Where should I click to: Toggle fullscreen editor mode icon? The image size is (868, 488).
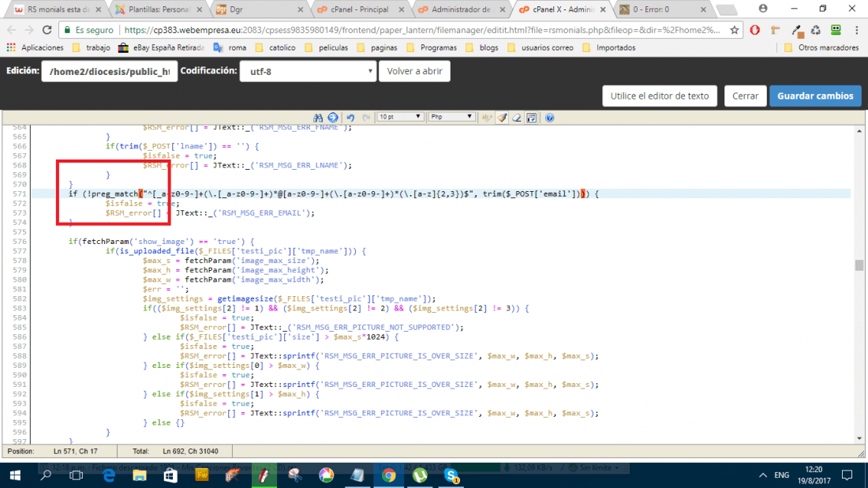[531, 118]
